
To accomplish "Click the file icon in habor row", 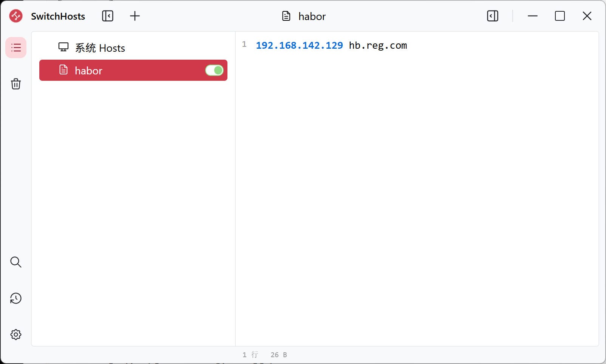I will [63, 70].
